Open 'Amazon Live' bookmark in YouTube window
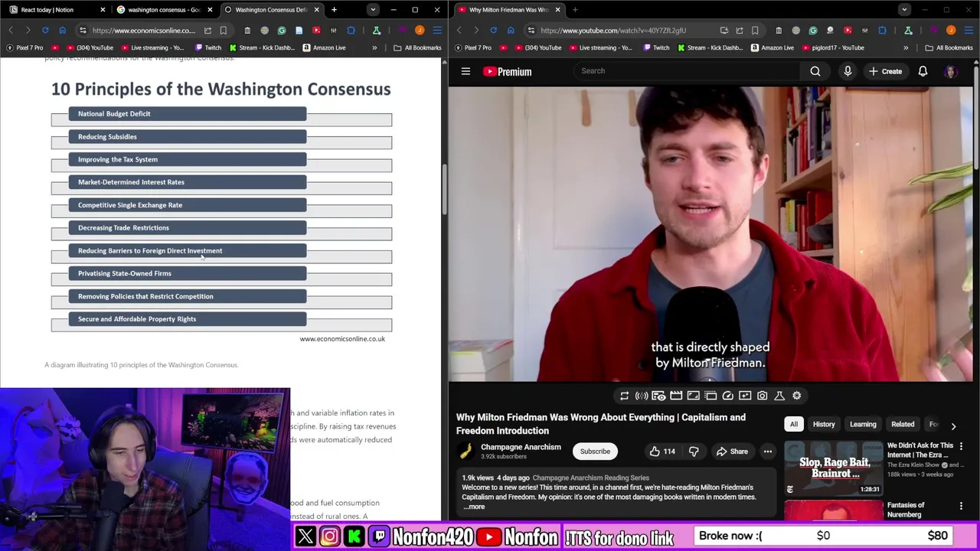Screen dimensions: 980x551 772,47
